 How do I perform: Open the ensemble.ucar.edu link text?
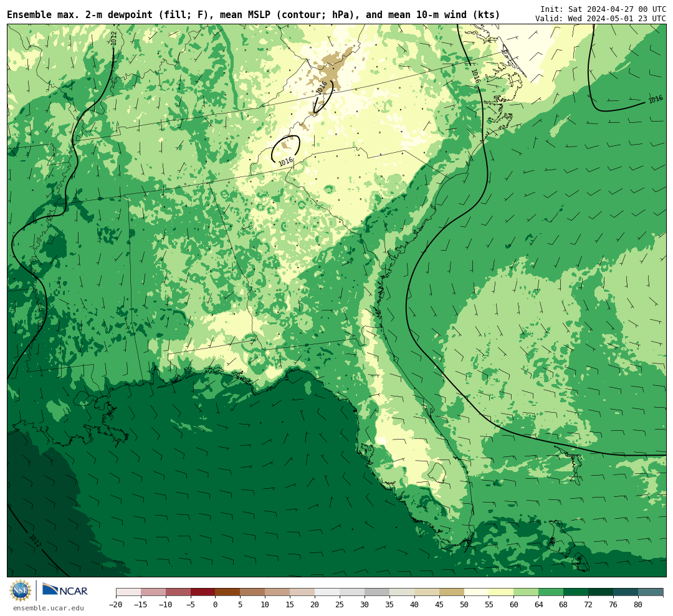(x=49, y=608)
